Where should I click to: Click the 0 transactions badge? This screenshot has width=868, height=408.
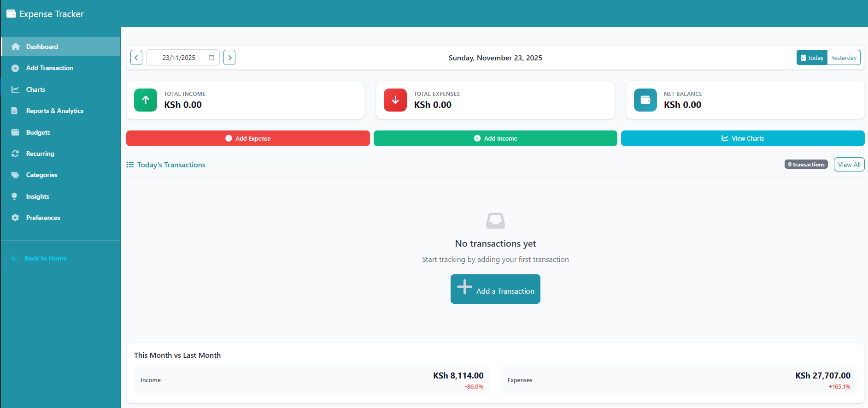(806, 165)
